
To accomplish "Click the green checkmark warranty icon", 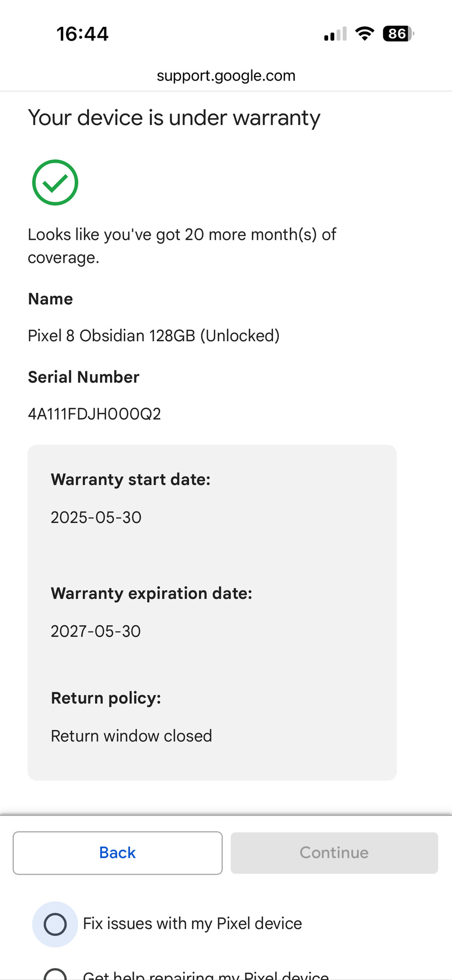I will (55, 182).
